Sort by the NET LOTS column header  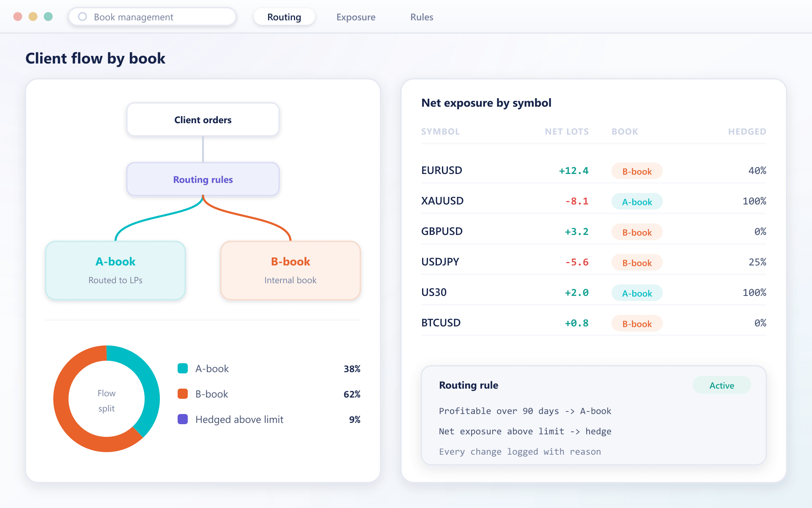pos(567,132)
